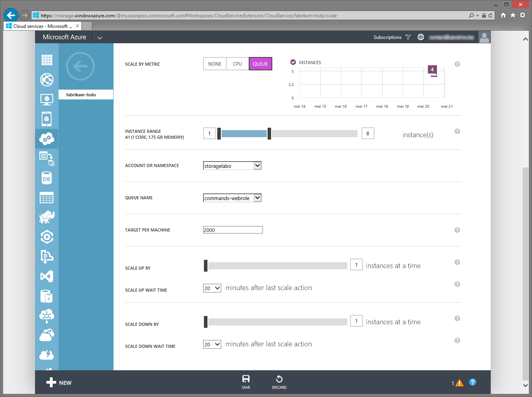
Task: Set scale metric to CPU
Action: click(x=237, y=64)
